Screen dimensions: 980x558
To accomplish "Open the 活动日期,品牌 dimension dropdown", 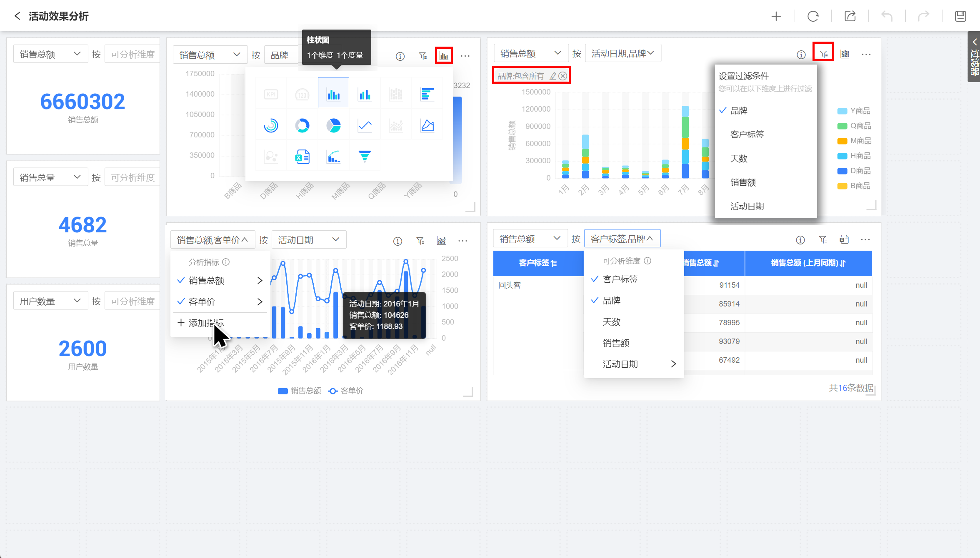I will [622, 54].
